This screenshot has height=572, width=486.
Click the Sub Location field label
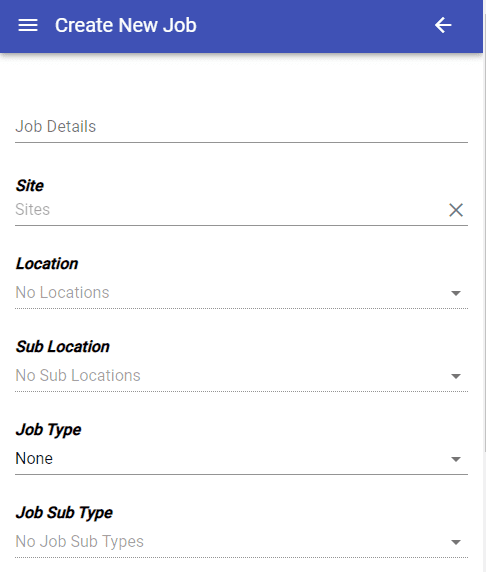click(x=62, y=347)
